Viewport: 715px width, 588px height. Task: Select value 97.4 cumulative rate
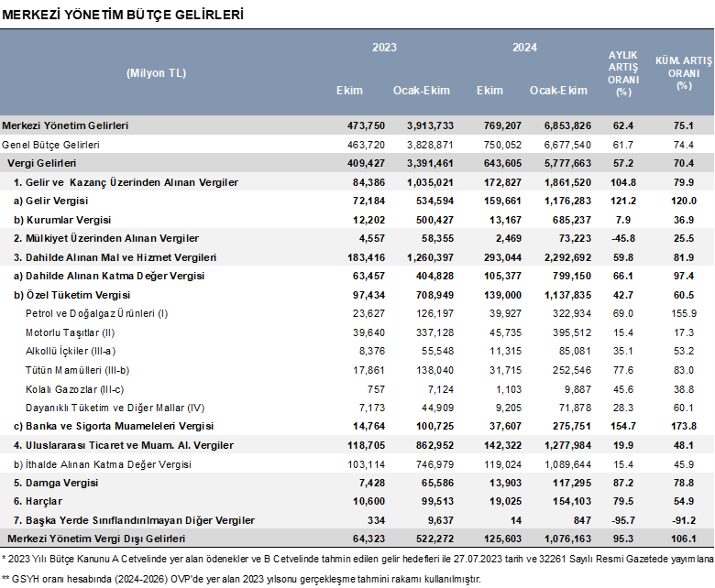(684, 276)
